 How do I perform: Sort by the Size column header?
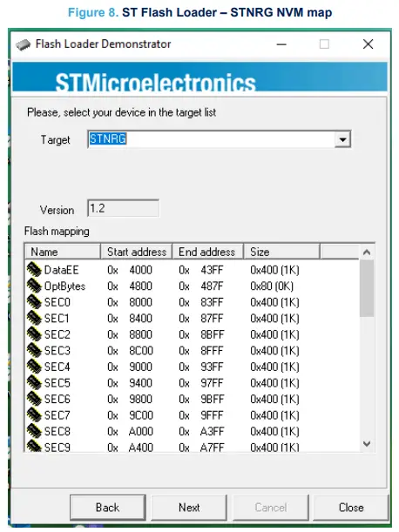coord(281,252)
